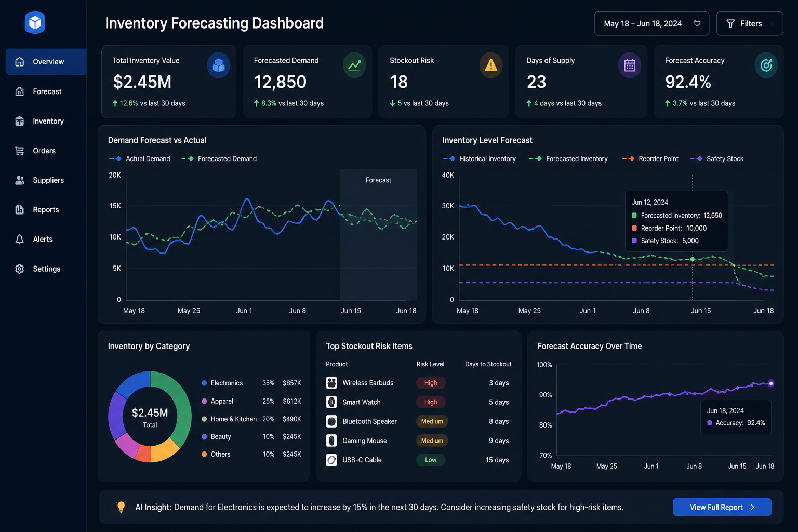The height and width of the screenshot is (532, 798).
Task: Click the Alerts menu label
Action: coord(43,240)
